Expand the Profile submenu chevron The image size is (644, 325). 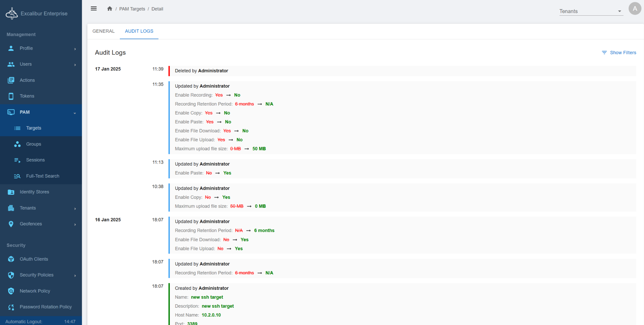(x=75, y=49)
